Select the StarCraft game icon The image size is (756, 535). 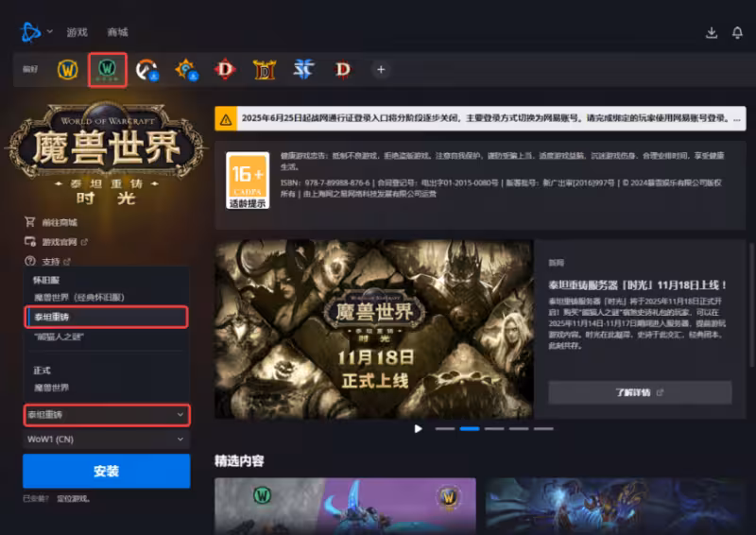(303, 69)
